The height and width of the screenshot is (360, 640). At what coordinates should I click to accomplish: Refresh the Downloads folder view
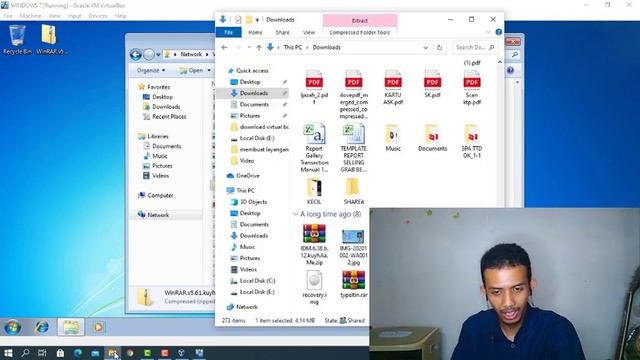439,47
